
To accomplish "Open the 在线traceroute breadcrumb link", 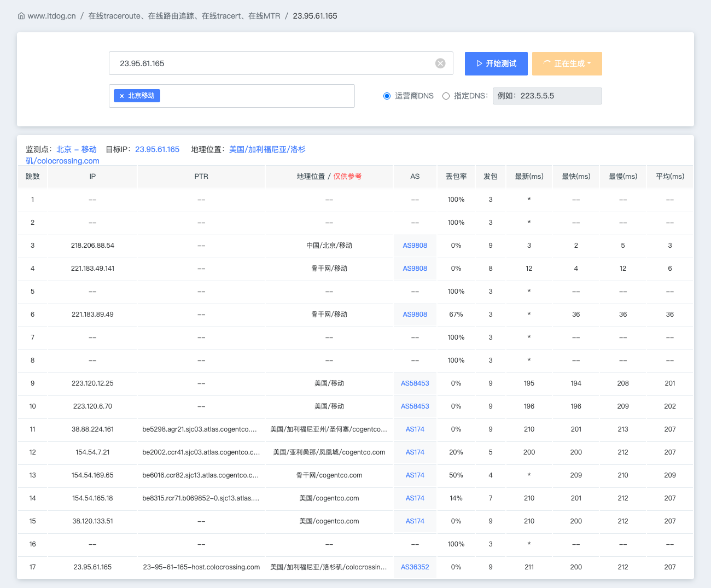I will [x=184, y=16].
